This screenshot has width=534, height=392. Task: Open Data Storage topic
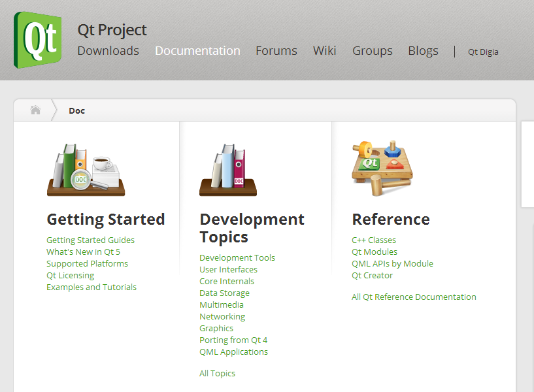click(224, 293)
